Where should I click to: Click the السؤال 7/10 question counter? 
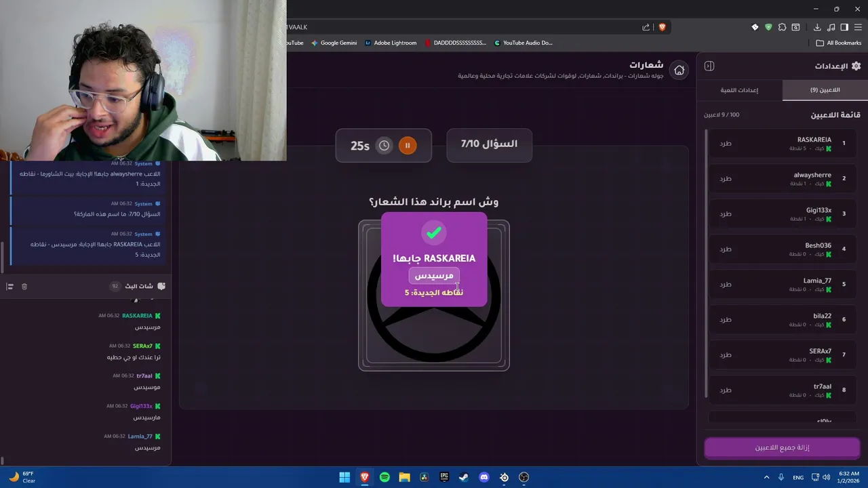[x=489, y=144]
